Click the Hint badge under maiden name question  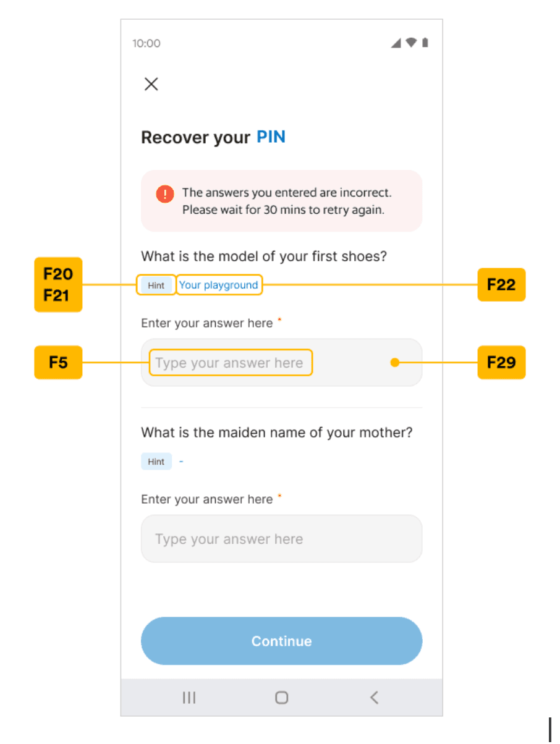click(156, 462)
